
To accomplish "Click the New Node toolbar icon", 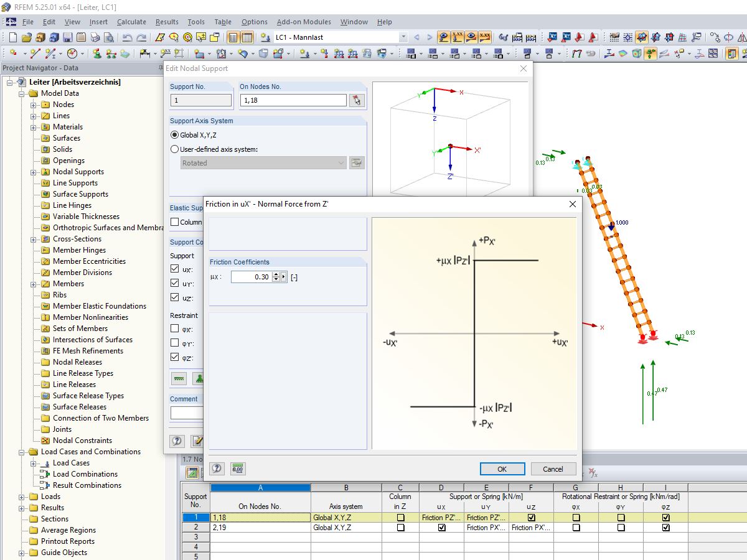I will click(x=14, y=54).
